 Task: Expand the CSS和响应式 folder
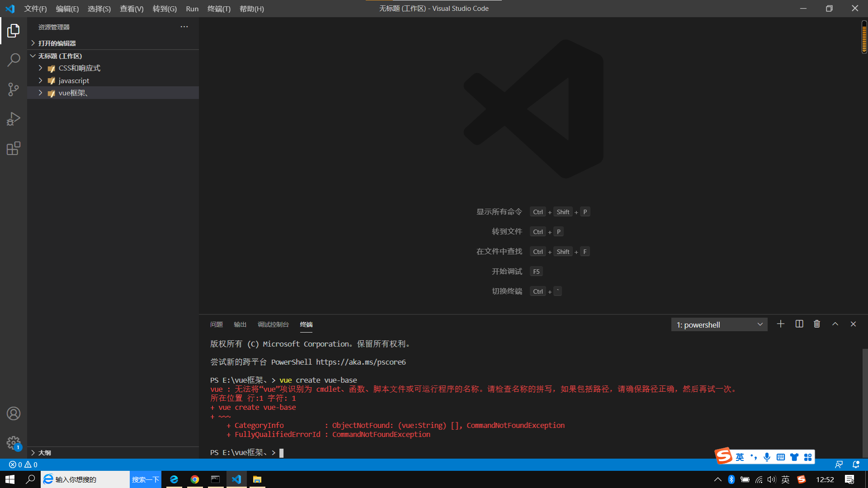click(113, 68)
